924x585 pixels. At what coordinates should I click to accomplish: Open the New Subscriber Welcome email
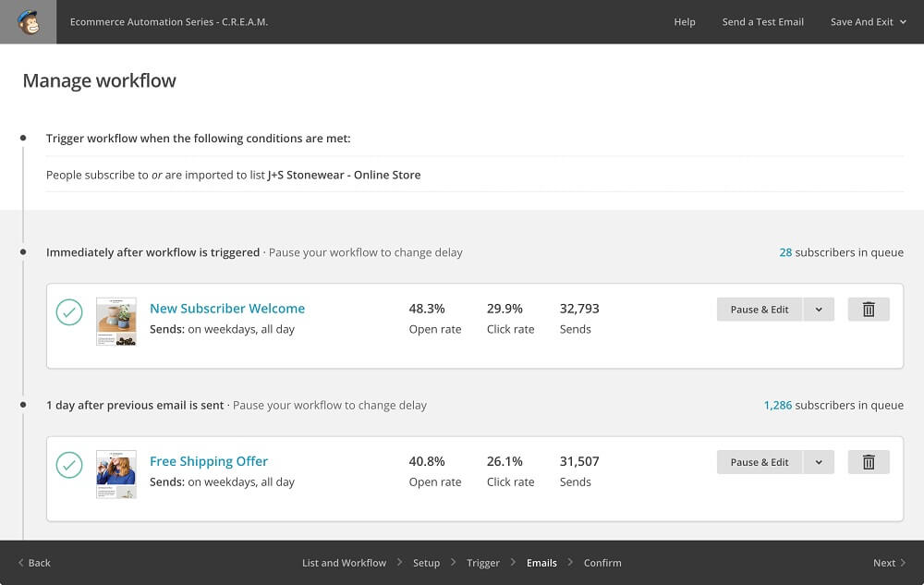[x=227, y=308]
